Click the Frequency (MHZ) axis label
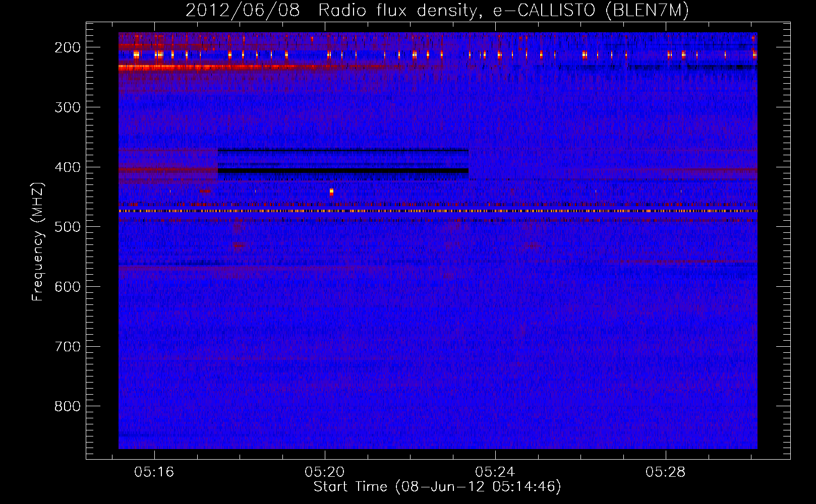 pyautogui.click(x=38, y=241)
